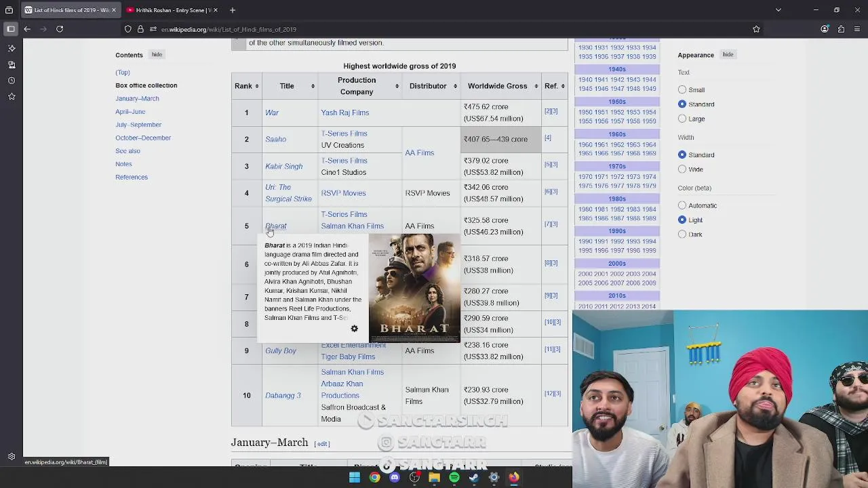The height and width of the screenshot is (488, 868).
Task: Go to April–June in Contents
Action: pos(130,111)
